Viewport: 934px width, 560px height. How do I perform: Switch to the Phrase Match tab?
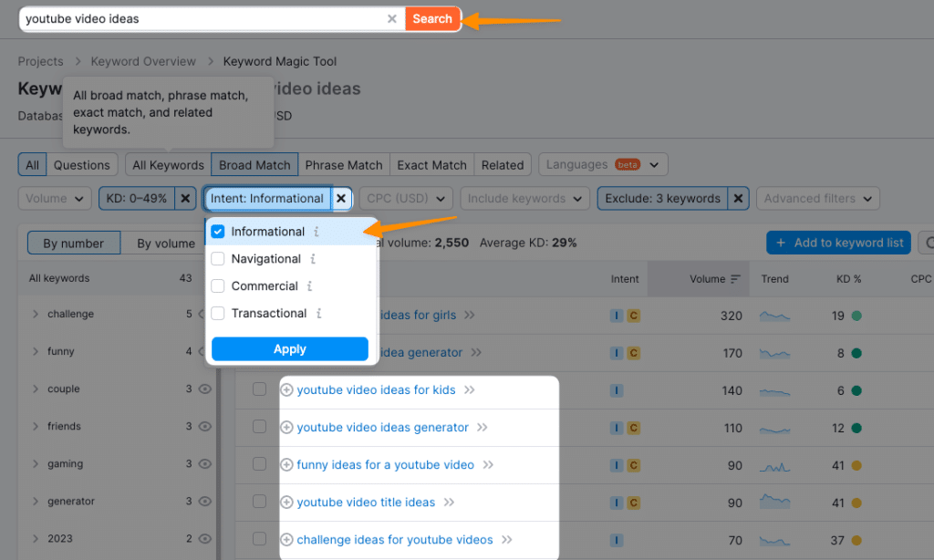344,164
